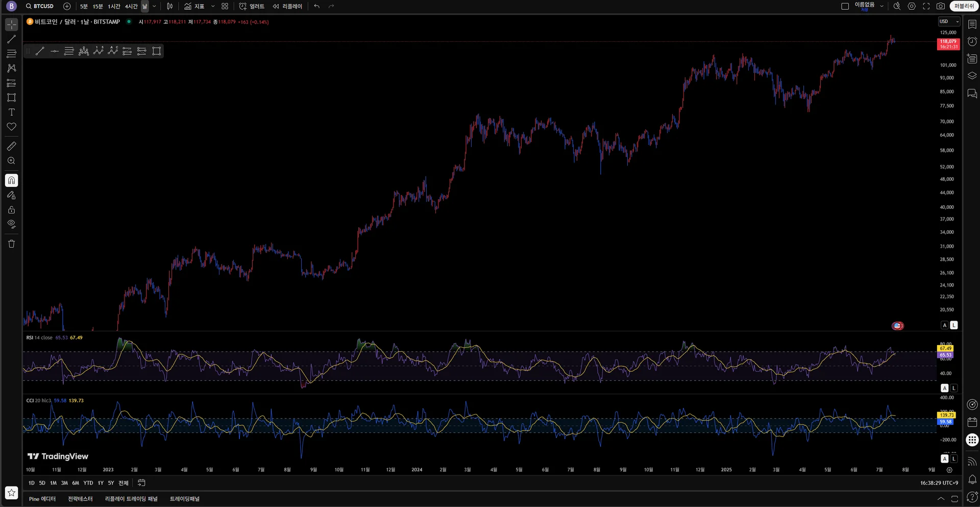Open the Pine 에디터 tab

(42, 499)
